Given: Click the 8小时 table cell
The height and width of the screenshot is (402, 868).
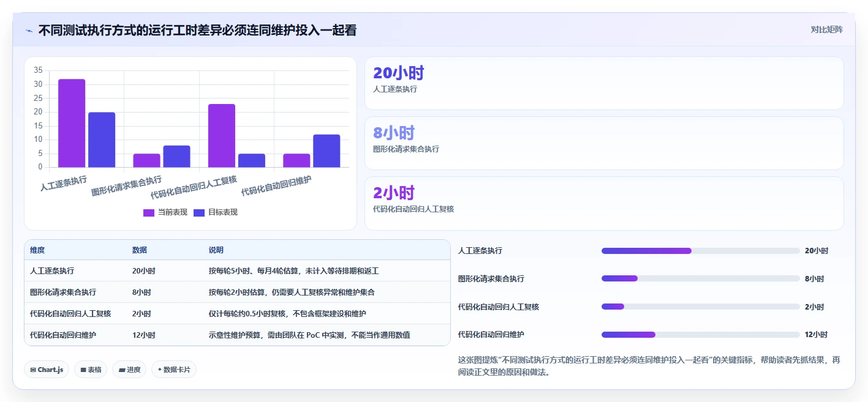Looking at the screenshot, I should [x=142, y=292].
